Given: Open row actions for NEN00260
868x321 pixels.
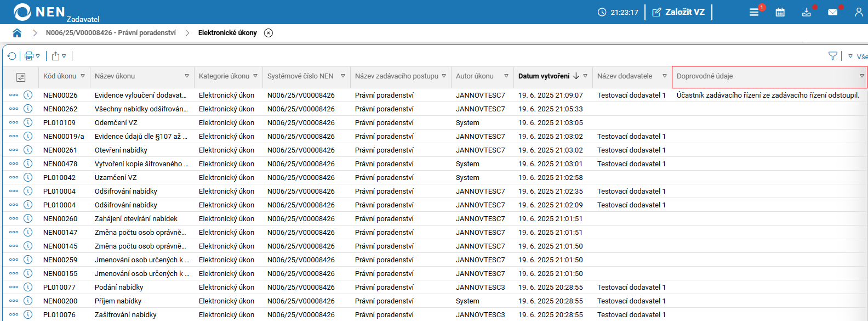Looking at the screenshot, I should [14, 218].
